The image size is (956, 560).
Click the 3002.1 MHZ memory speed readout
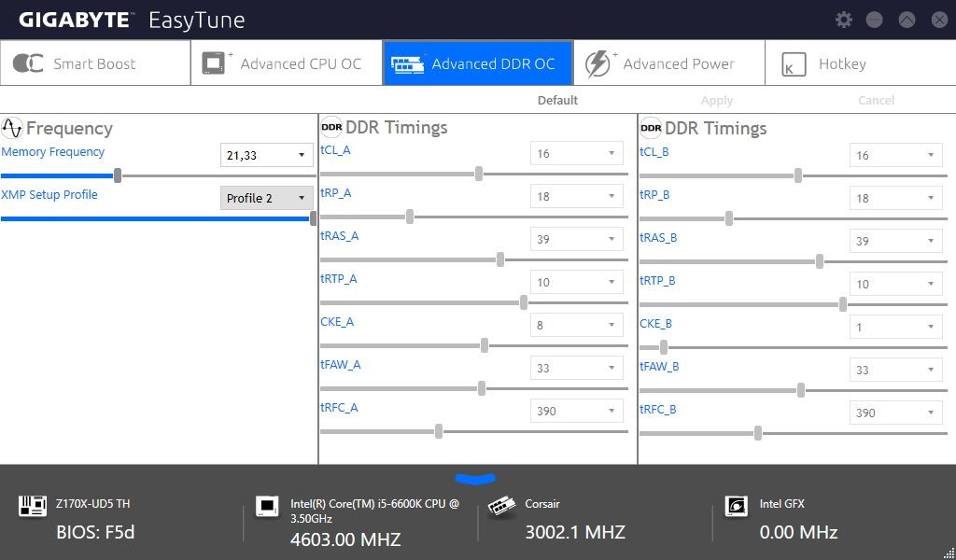575,533
